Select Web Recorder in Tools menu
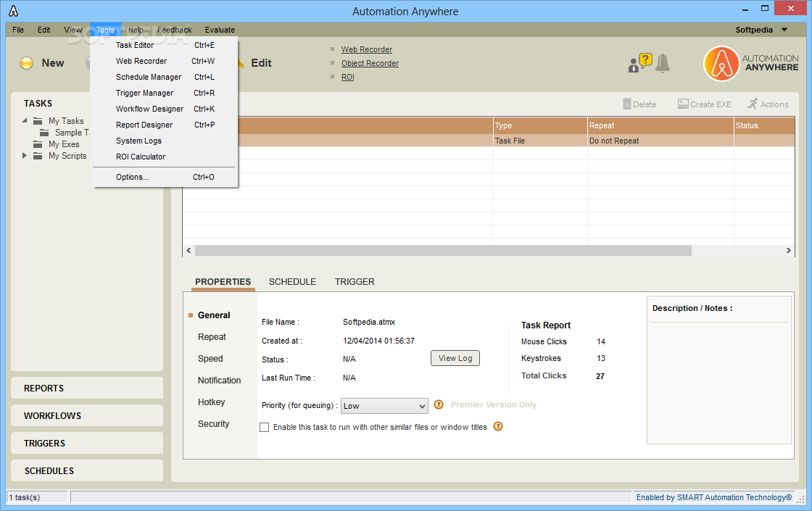This screenshot has height=511, width=812. (x=165, y=61)
